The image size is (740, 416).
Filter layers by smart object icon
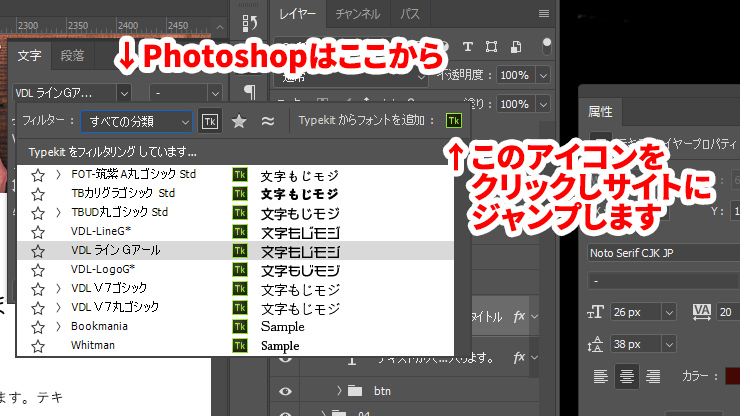[516, 46]
